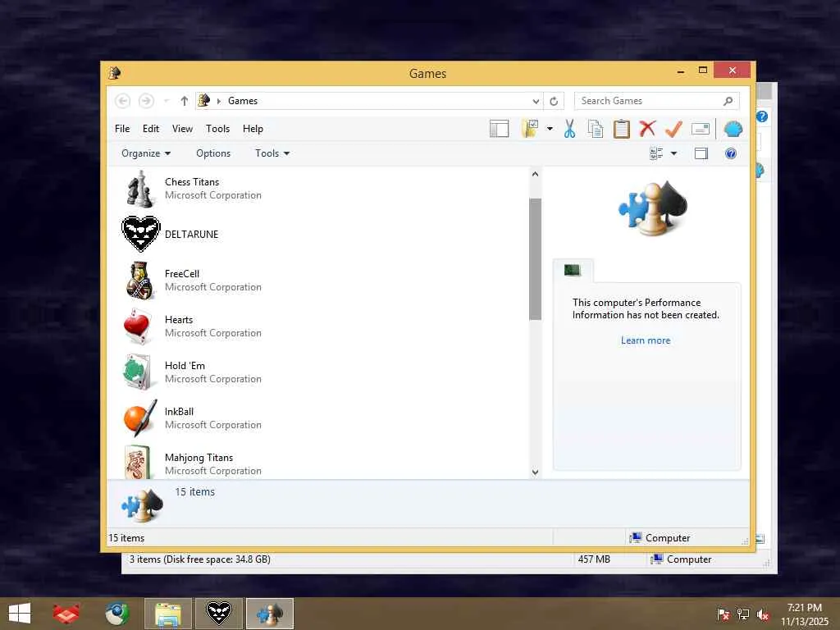
Task: Select the Hold 'Em game icon
Action: click(138, 372)
